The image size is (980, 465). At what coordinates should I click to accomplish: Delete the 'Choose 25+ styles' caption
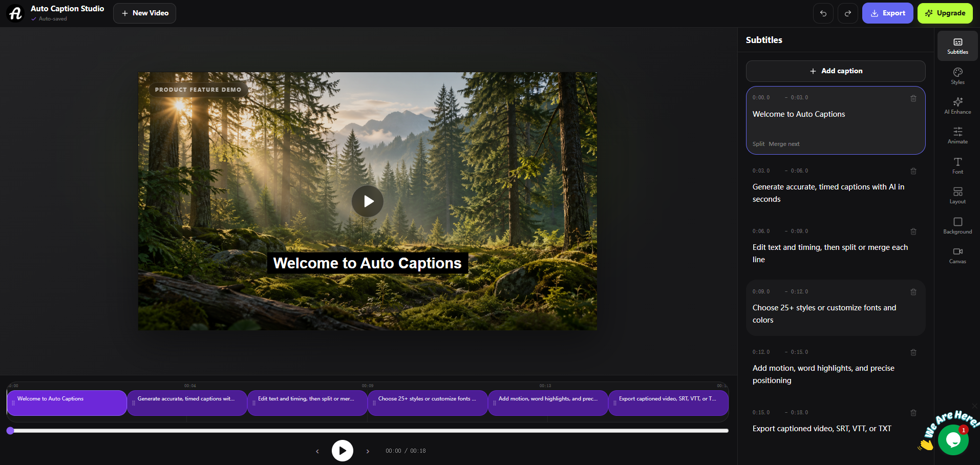pos(913,292)
